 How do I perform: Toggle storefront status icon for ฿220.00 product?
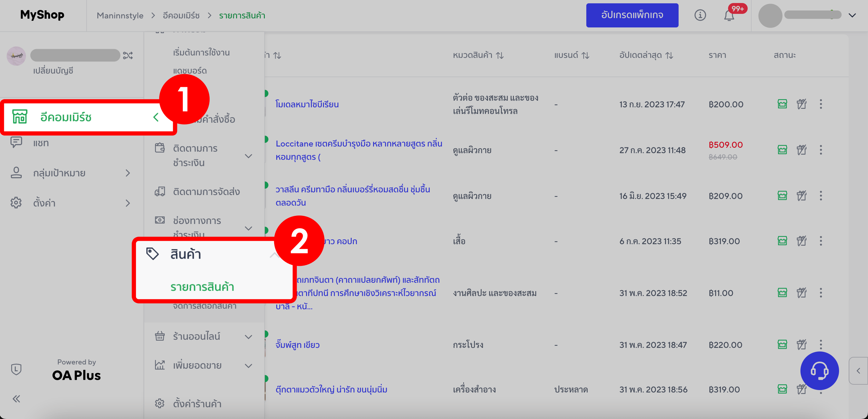coord(782,345)
